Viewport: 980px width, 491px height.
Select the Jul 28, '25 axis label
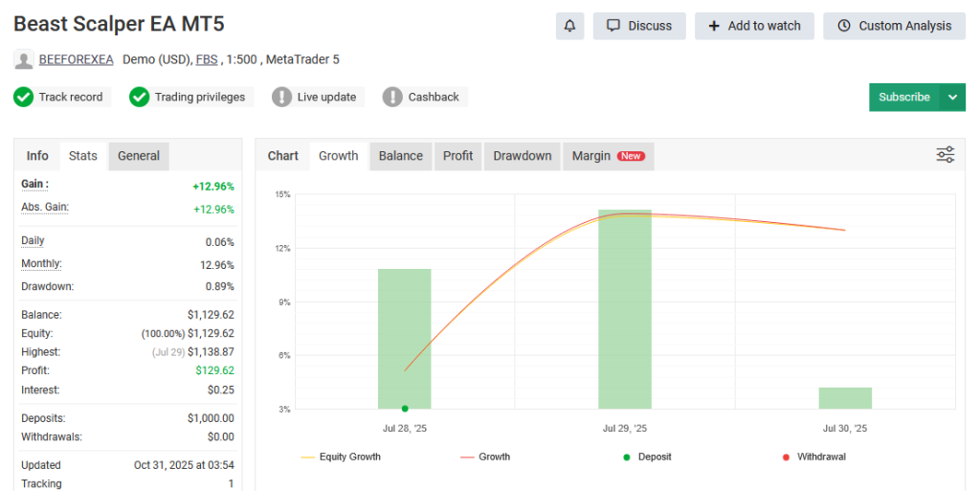(x=405, y=429)
